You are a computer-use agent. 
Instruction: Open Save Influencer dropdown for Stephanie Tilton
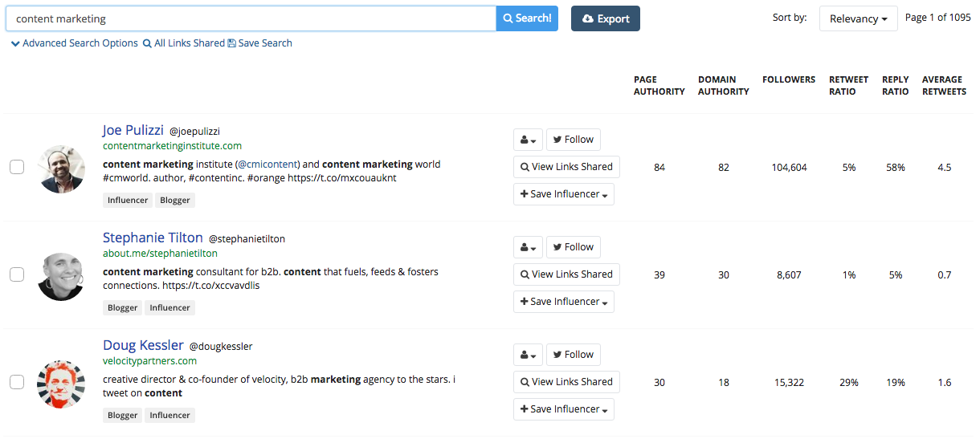[x=563, y=302]
